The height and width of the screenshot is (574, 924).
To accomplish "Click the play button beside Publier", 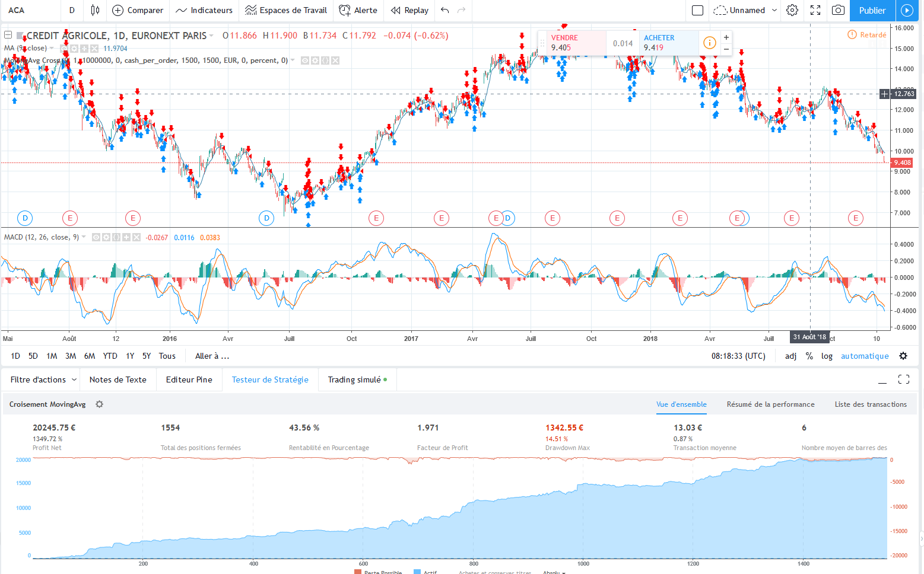I will [906, 10].
